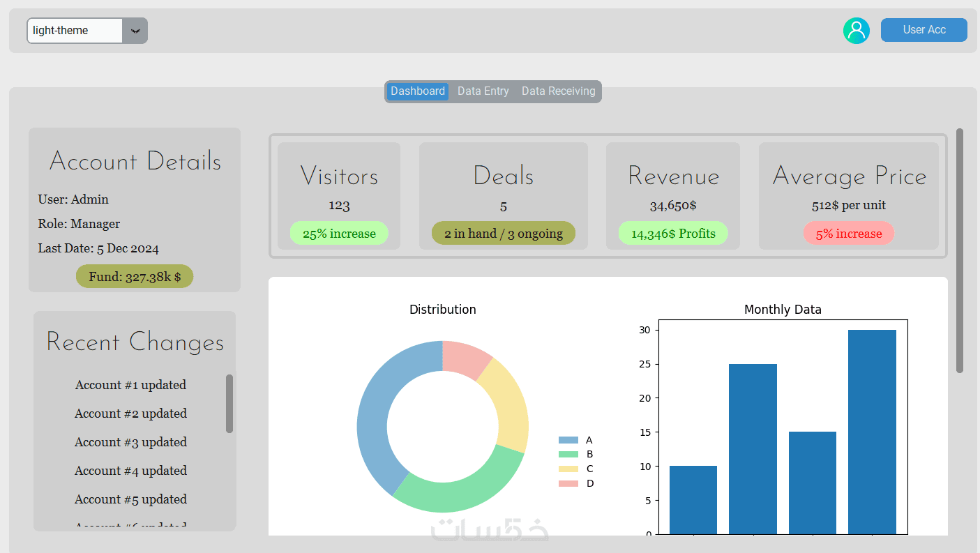Image resolution: width=980 pixels, height=553 pixels.
Task: Select the light-theme combo box field
Action: coord(87,31)
